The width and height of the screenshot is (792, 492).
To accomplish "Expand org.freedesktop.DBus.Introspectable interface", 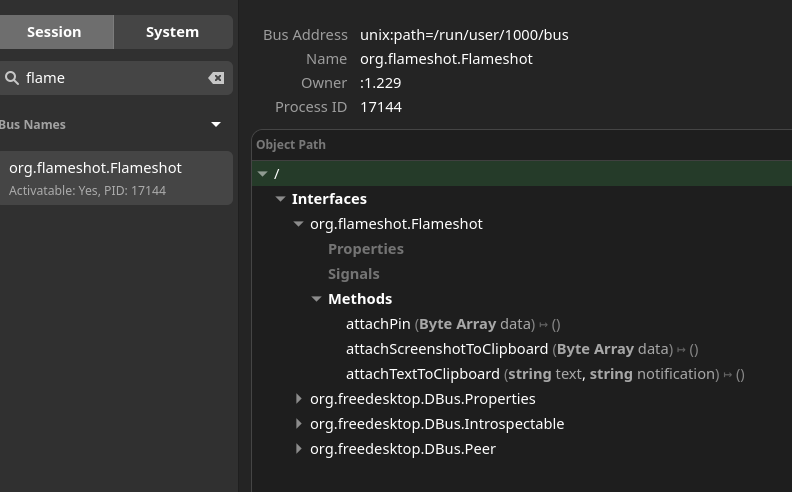I will pos(299,424).
